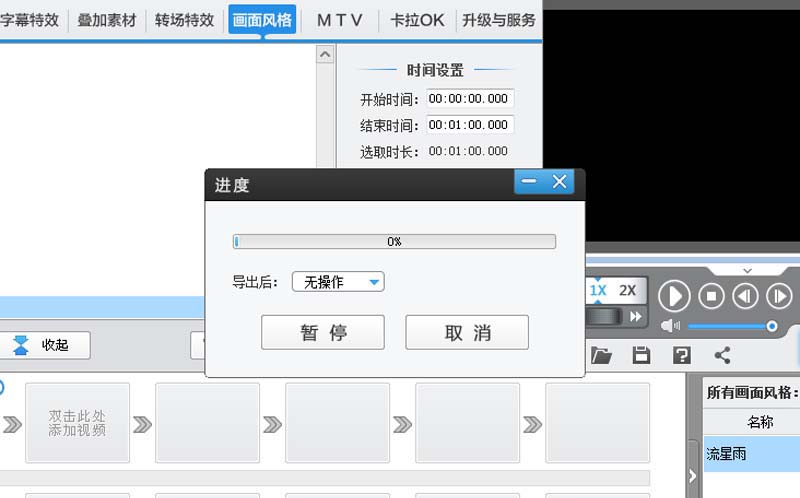Viewport: 800px width, 498px height.
Task: Collapse the panel with 收起 button
Action: click(x=43, y=345)
